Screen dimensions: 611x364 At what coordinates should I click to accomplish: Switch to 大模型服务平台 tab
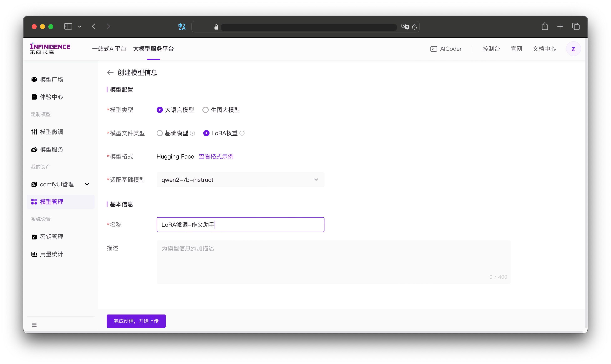point(153,49)
